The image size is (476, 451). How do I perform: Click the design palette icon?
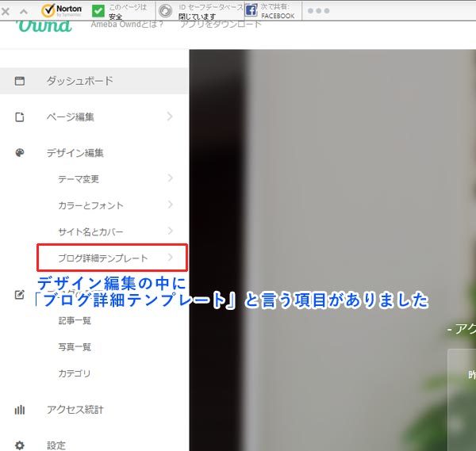coord(20,152)
